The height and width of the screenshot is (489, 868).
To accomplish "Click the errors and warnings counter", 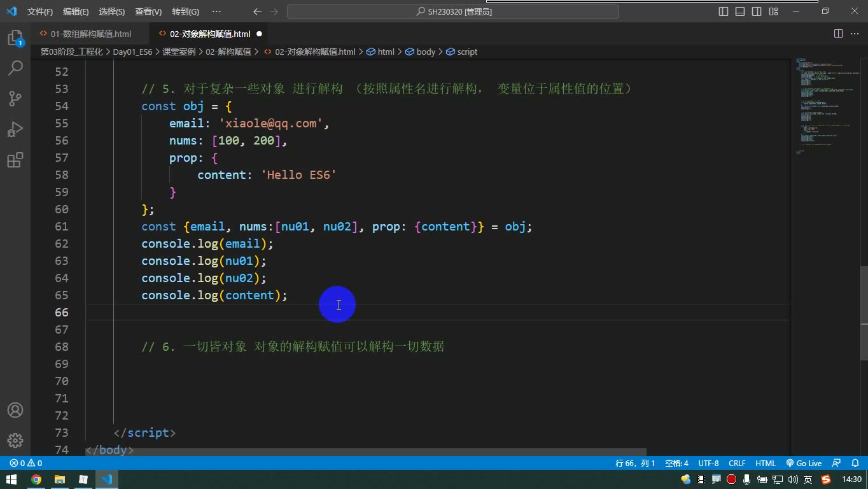I will pyautogui.click(x=26, y=463).
